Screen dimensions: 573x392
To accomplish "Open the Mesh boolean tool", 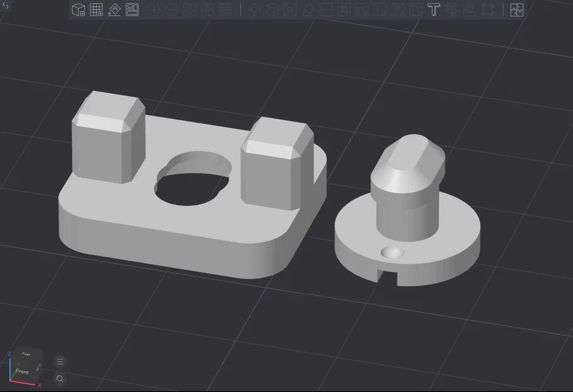I will [344, 10].
